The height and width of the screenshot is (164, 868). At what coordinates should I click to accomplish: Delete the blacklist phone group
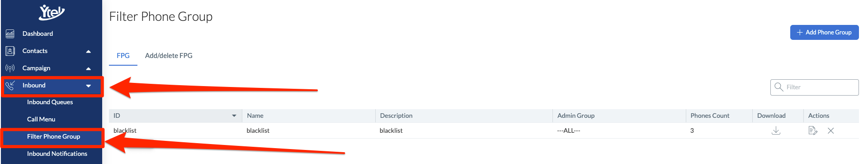(830, 130)
